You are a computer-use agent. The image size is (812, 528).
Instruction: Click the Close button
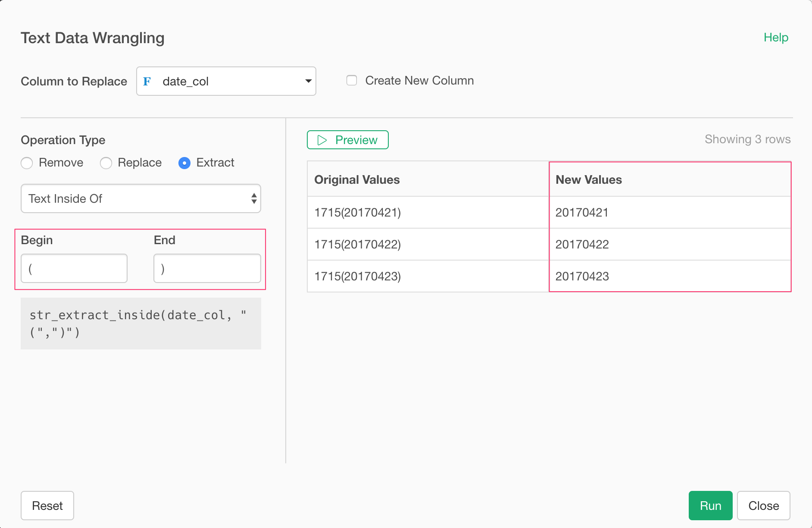click(763, 506)
